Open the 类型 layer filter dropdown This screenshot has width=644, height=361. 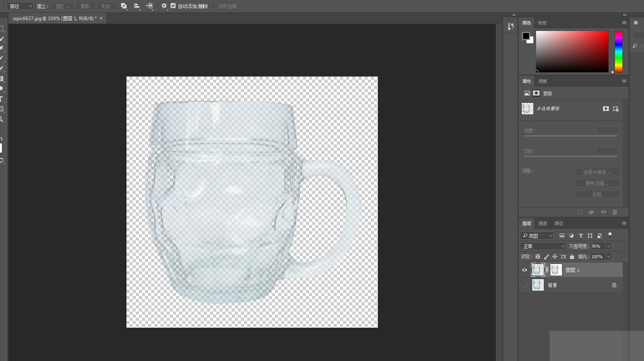(537, 235)
